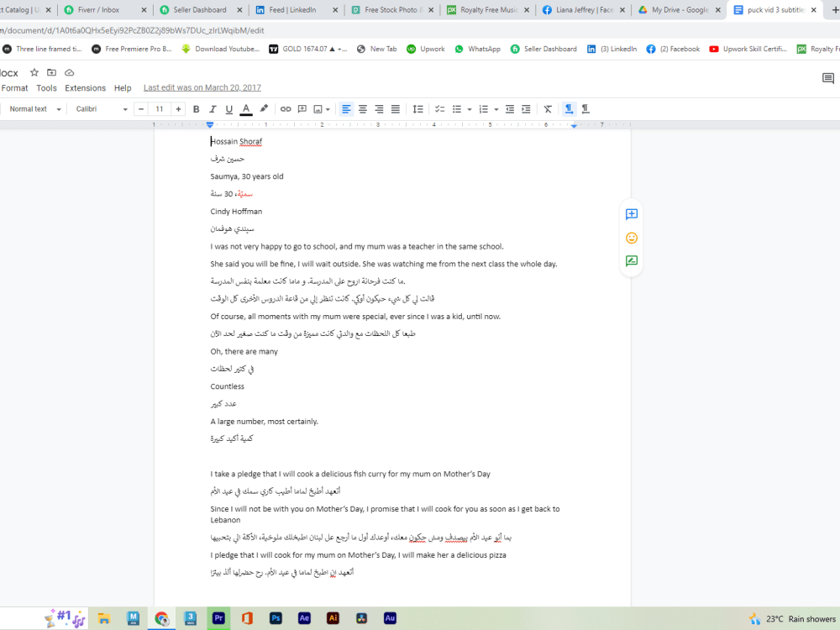This screenshot has height=630, width=840.
Task: Toggle underline formatting
Action: [228, 109]
